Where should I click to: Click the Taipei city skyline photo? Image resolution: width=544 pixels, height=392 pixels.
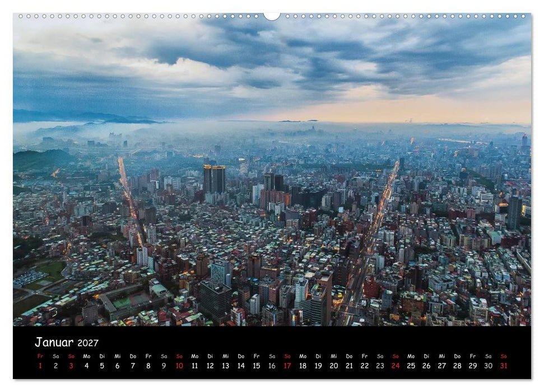click(272, 170)
